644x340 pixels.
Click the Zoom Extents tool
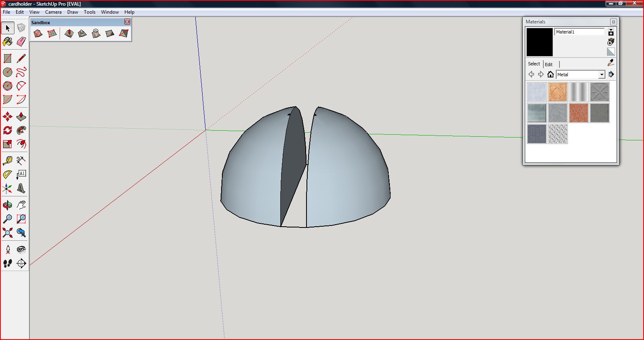click(8, 233)
